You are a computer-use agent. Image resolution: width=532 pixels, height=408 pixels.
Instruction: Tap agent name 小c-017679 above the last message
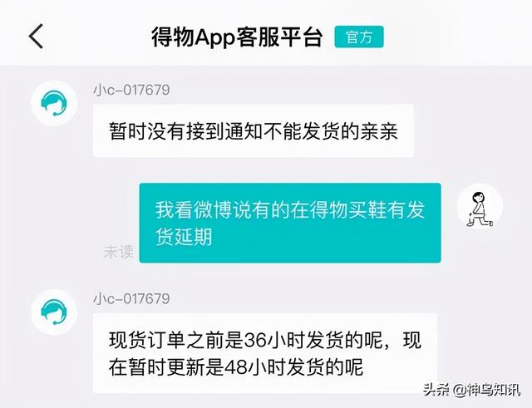(131, 299)
